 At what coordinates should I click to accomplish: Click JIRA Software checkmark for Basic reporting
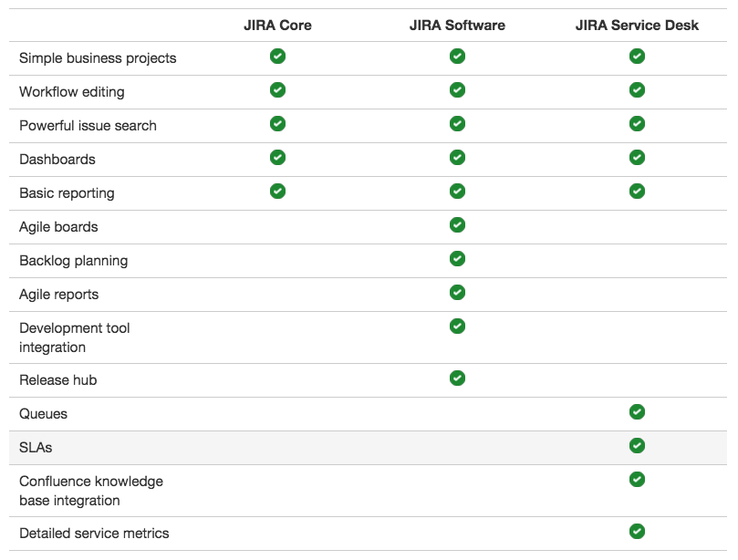[x=457, y=192]
